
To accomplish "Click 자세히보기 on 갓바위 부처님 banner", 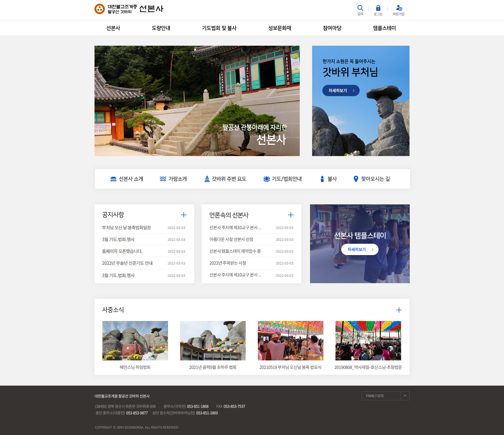I will (341, 91).
